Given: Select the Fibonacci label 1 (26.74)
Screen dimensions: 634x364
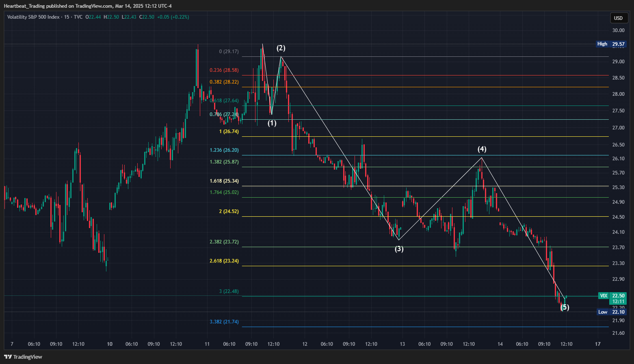Looking at the screenshot, I should click(x=229, y=131).
